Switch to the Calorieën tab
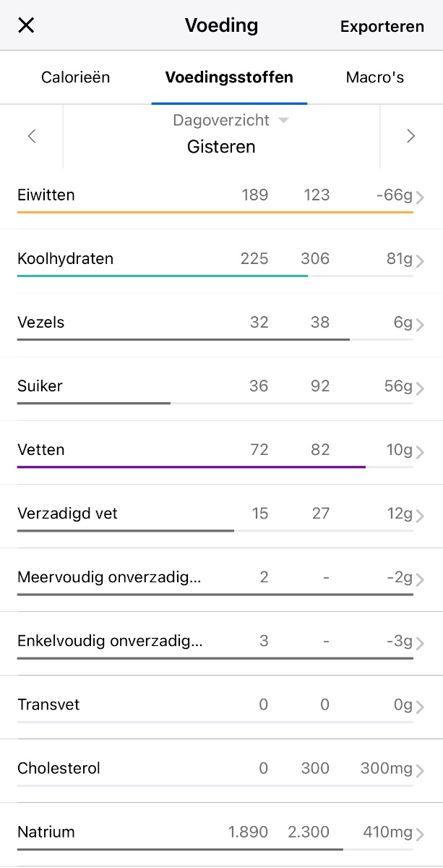Screen dimensions: 443x868 tap(76, 77)
